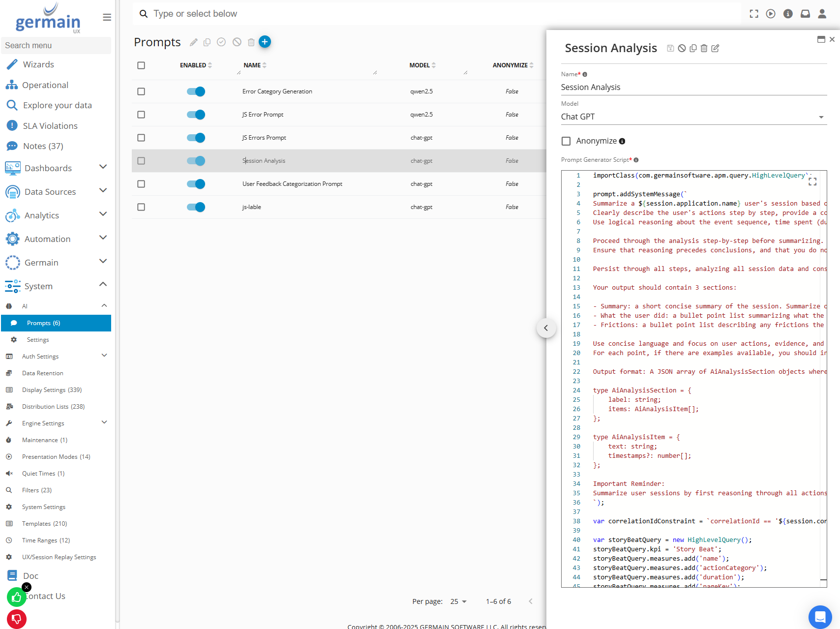Viewport: 840px width, 629px height.
Task: Click the hamburger menu icon beside logo
Action: (107, 18)
